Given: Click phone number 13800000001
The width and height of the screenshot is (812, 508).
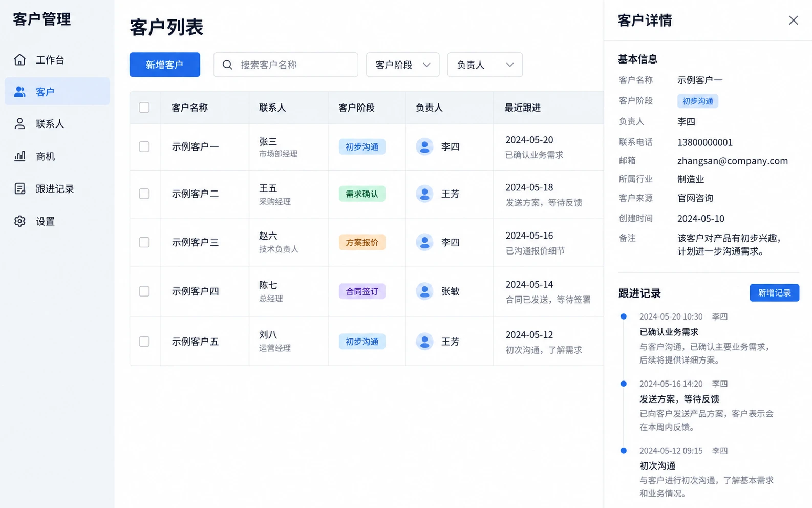Looking at the screenshot, I should pyautogui.click(x=705, y=142).
